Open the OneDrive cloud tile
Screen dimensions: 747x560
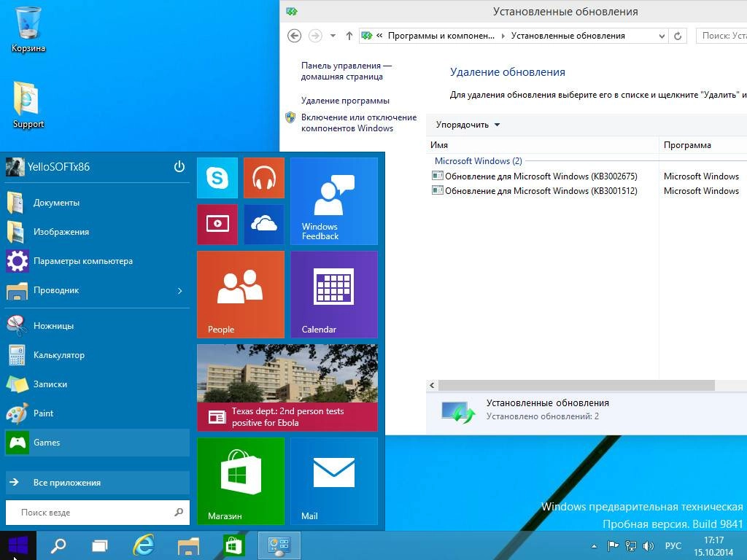[x=264, y=225]
